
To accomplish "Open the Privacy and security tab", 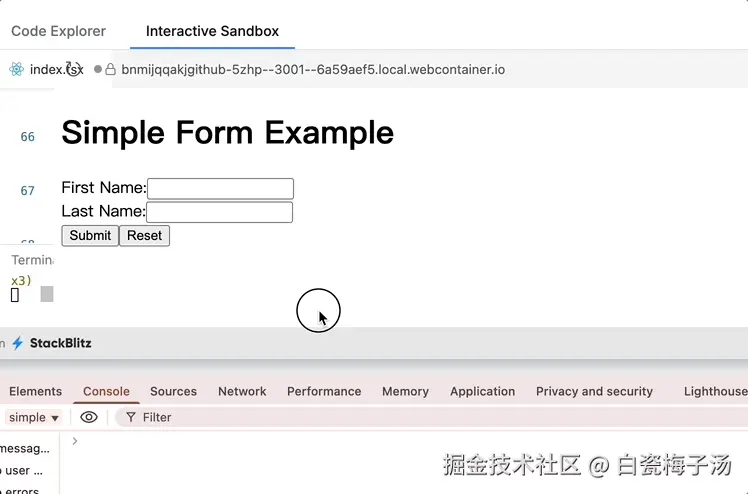I will tap(594, 391).
